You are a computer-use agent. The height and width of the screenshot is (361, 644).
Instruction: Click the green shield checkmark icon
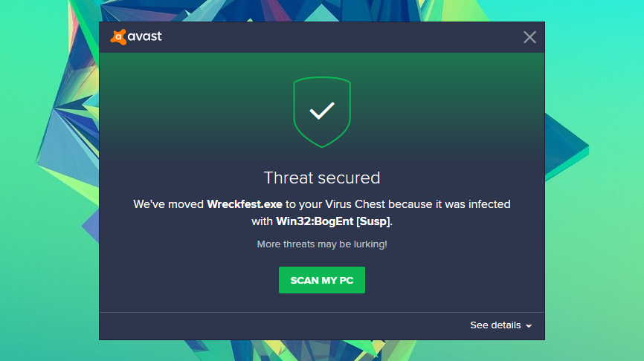322,112
